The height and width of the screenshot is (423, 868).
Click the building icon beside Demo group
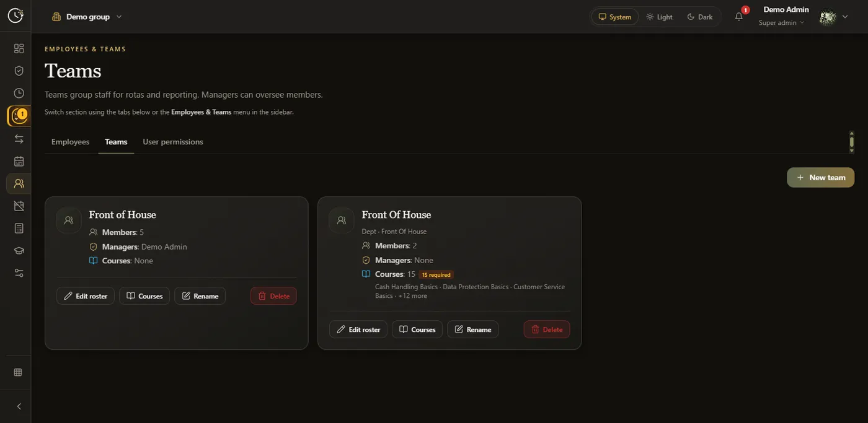point(56,17)
